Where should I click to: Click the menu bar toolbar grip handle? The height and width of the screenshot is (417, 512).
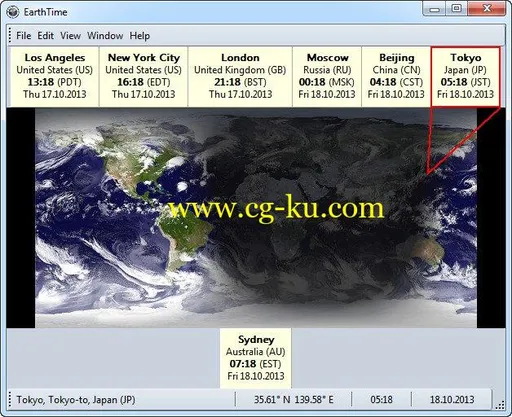click(10, 35)
